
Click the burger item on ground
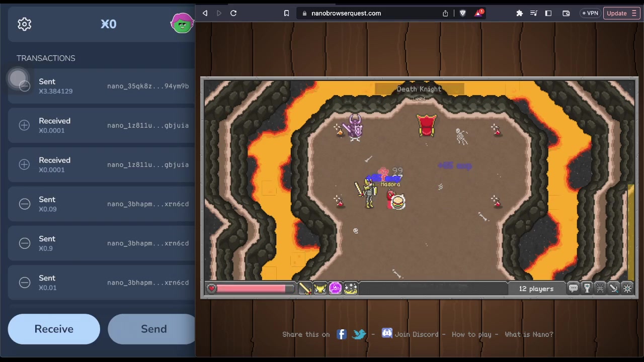[398, 202]
